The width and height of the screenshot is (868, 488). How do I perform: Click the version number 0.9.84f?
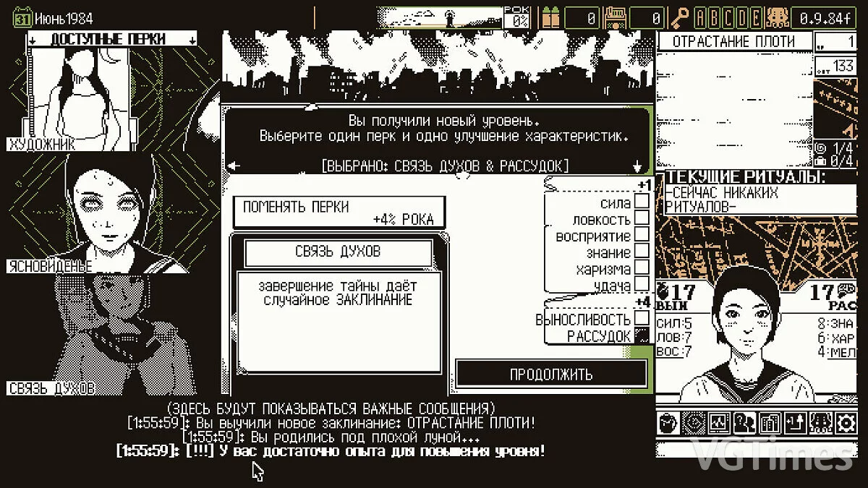[x=824, y=17]
